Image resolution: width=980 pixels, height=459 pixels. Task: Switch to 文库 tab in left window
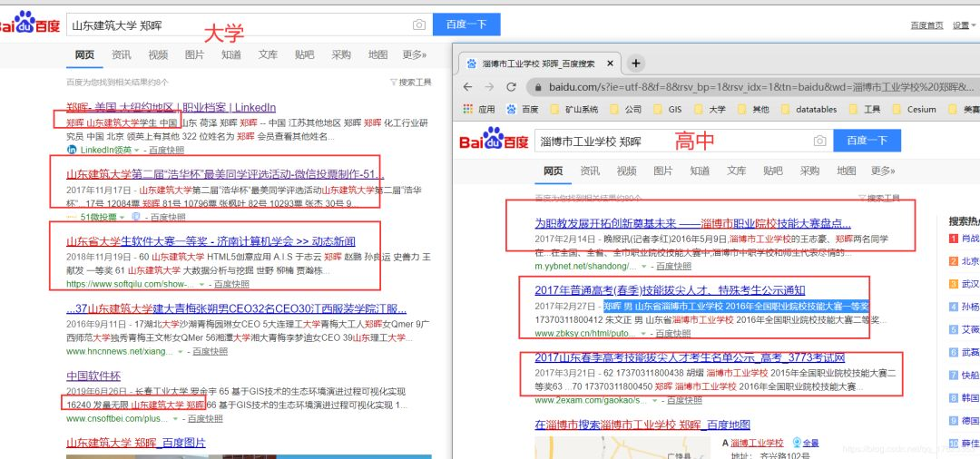[268, 55]
